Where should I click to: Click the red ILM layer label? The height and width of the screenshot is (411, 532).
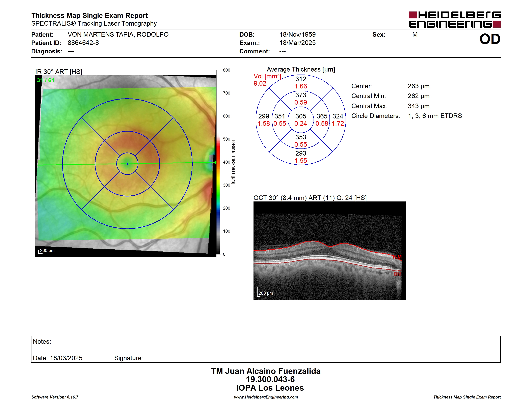click(397, 257)
